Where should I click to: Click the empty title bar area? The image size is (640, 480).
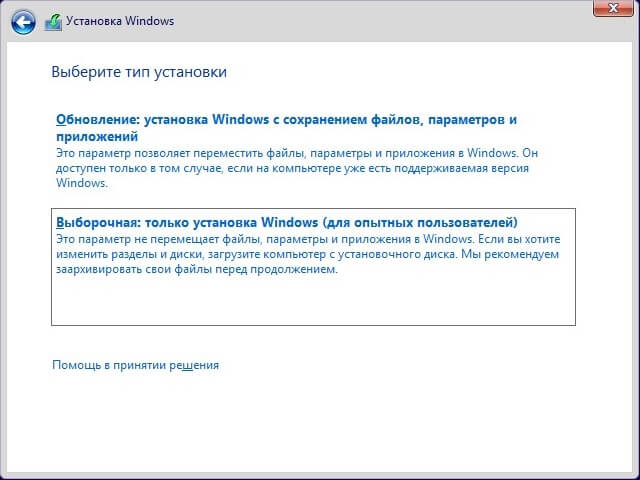(x=380, y=21)
